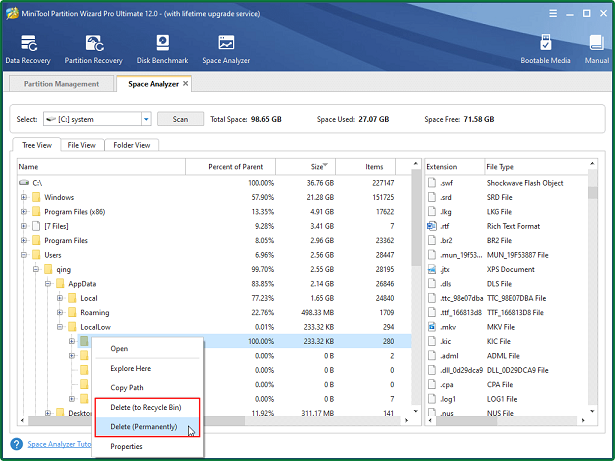Expand the Program Files (x86) node
This screenshot has width=615, height=461.
point(24,211)
